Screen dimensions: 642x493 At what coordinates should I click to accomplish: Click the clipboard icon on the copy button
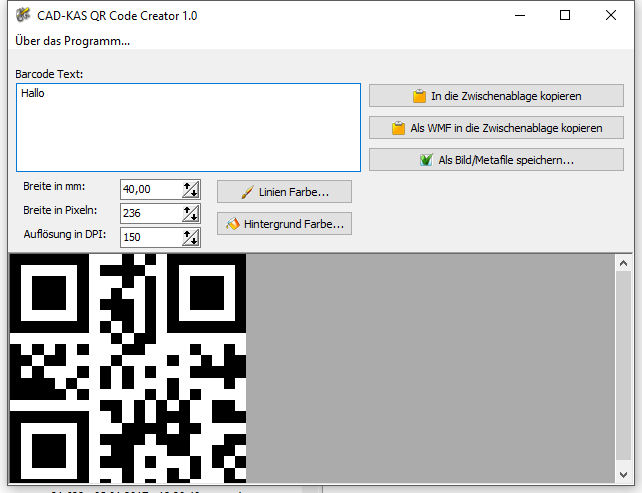click(x=420, y=97)
